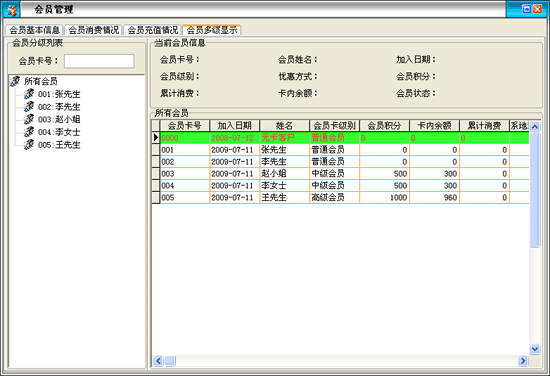550x376 pixels.
Task: Open the 会员充值情况 tab
Action: point(152,30)
